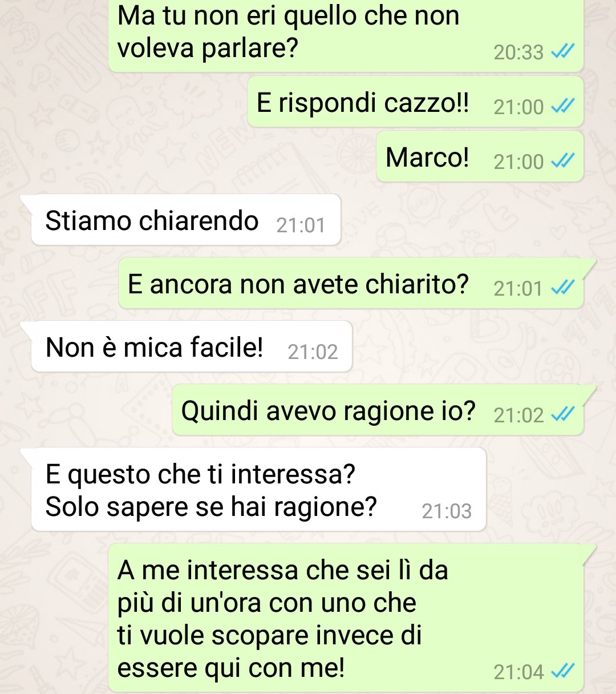Viewport: 616px width, 694px height.
Task: Click the blue ticks at 20:33 message
Action: pyautogui.click(x=563, y=51)
